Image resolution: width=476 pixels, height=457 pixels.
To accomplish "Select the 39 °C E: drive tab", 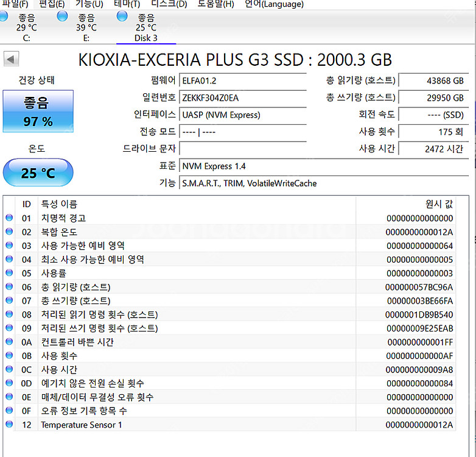I will point(86,27).
